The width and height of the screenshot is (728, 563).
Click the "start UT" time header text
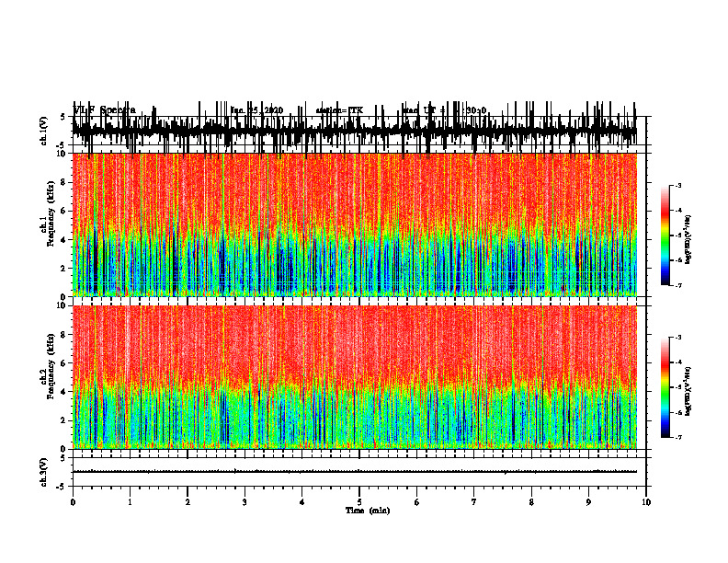[x=424, y=110]
